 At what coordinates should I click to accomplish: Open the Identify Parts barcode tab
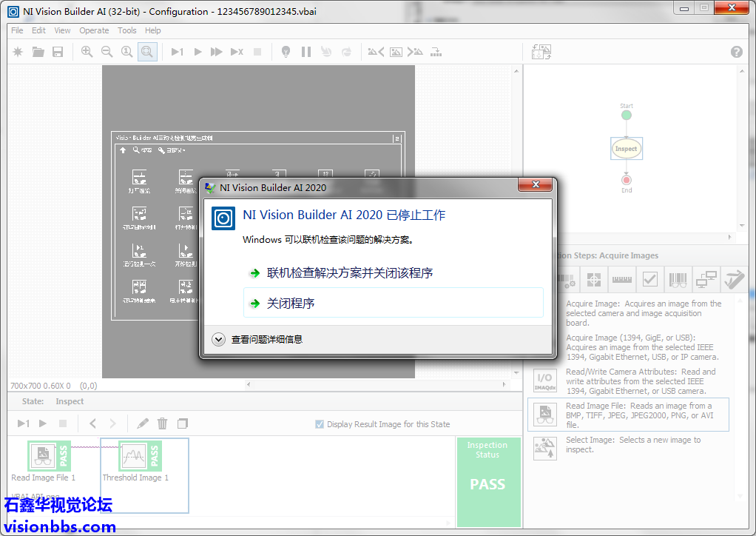pos(678,279)
